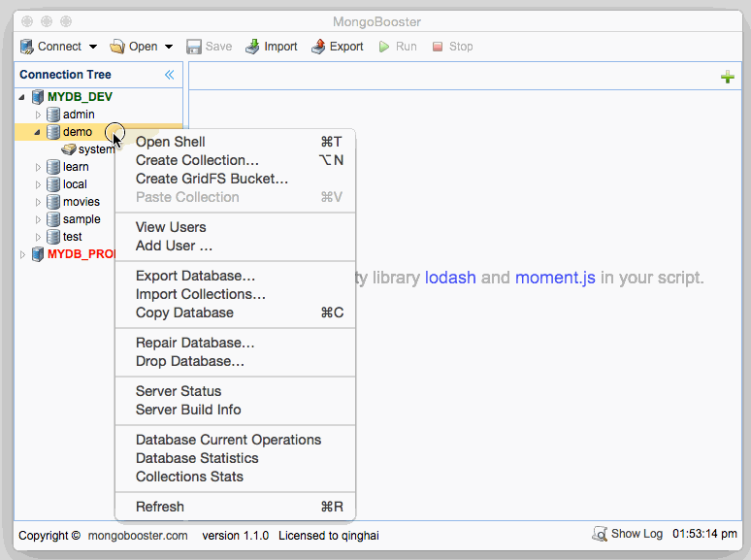Open the moment.js link

(555, 278)
